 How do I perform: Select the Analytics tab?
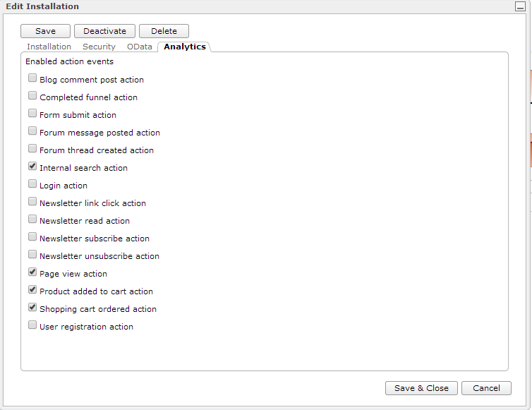pyautogui.click(x=185, y=47)
